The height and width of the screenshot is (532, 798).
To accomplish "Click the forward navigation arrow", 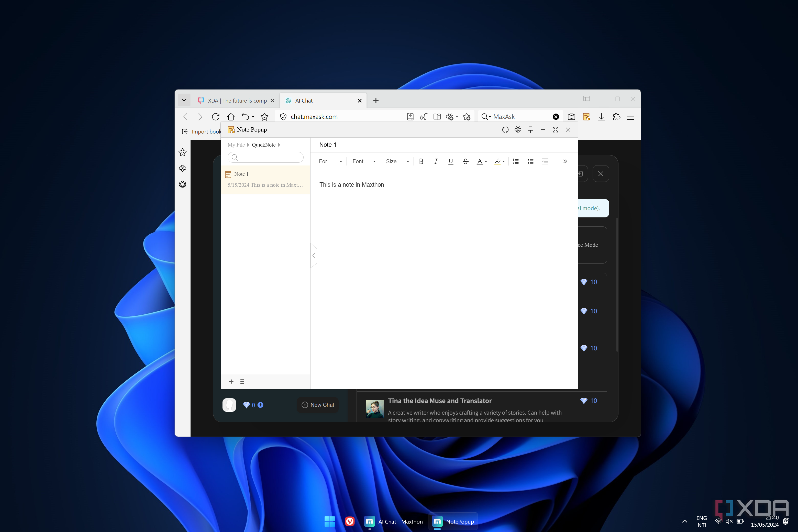I will coord(200,117).
